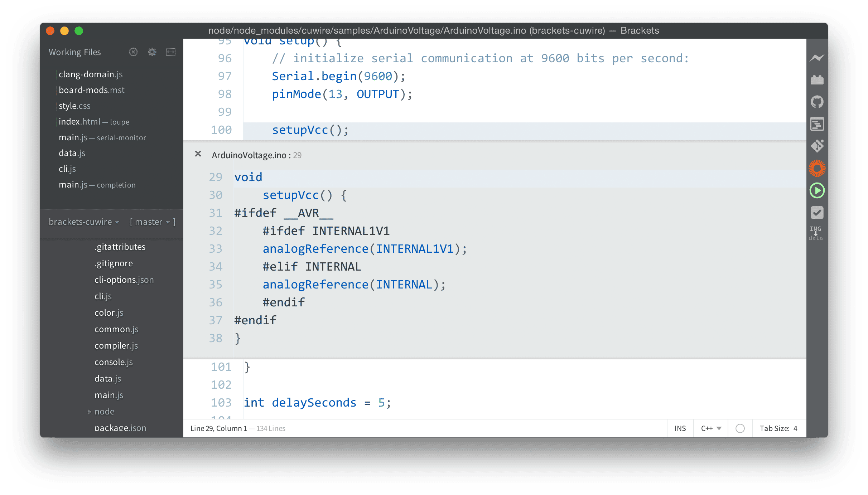Viewport: 868px width, 495px height.
Task: Click the orange cuwire sun icon
Action: pos(817,168)
